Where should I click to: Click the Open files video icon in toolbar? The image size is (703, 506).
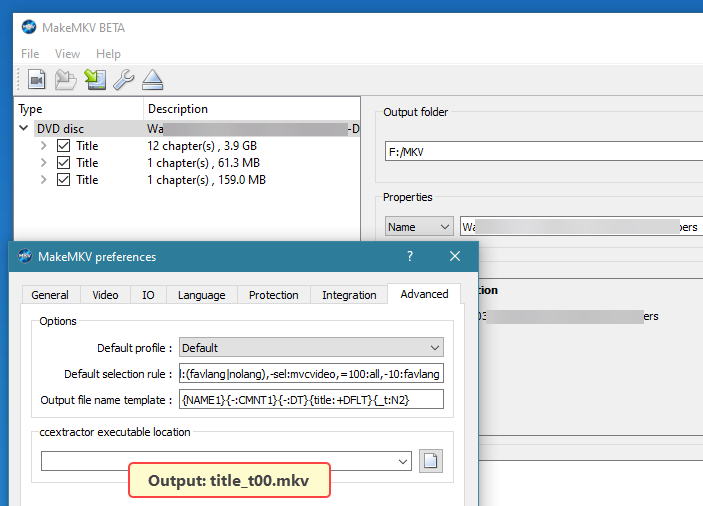point(36,80)
